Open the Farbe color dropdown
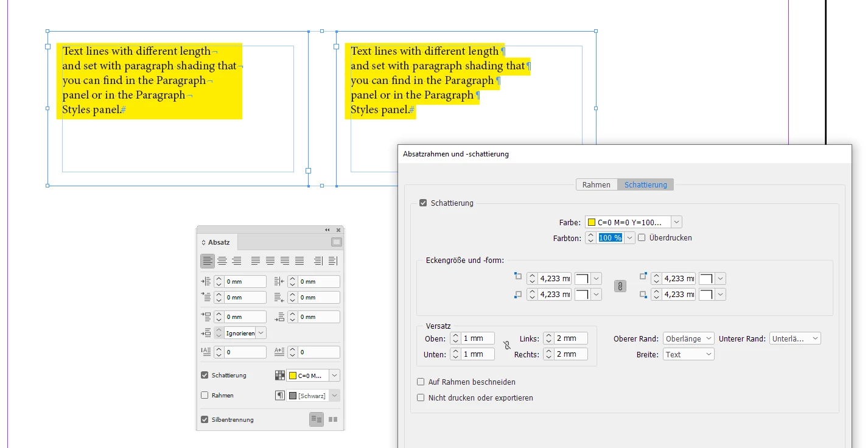Image resolution: width=868 pixels, height=448 pixels. (x=677, y=222)
